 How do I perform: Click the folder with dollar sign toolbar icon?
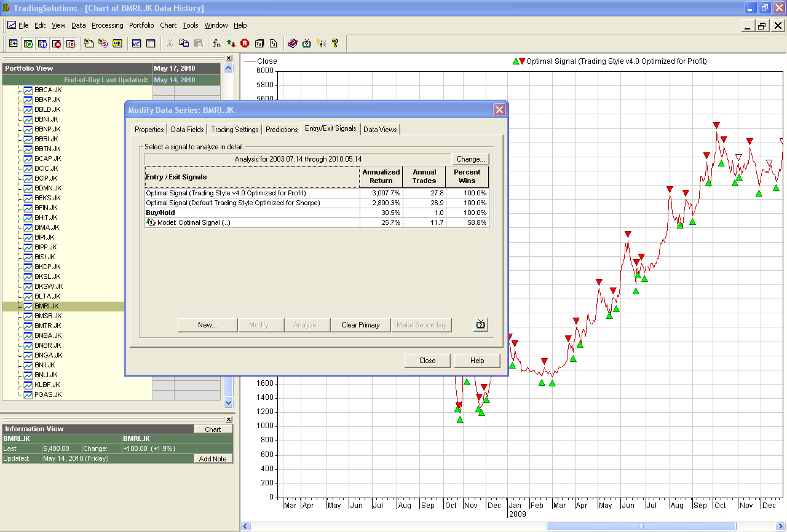(x=103, y=44)
